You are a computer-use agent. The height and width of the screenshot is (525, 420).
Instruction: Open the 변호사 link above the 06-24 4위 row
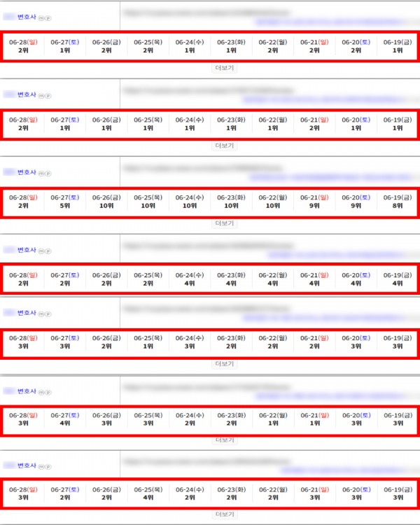[x=27, y=250]
